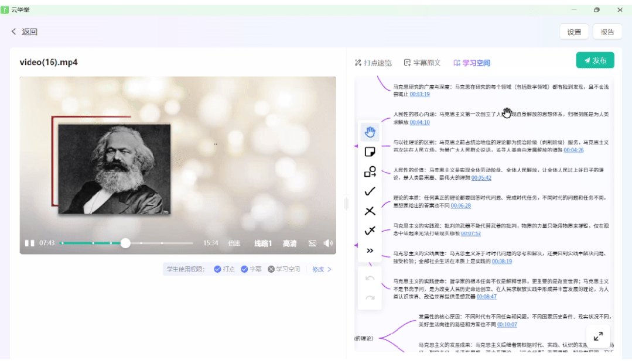Click current time 07:43 label
This screenshot has height=364, width=632.
[47, 243]
